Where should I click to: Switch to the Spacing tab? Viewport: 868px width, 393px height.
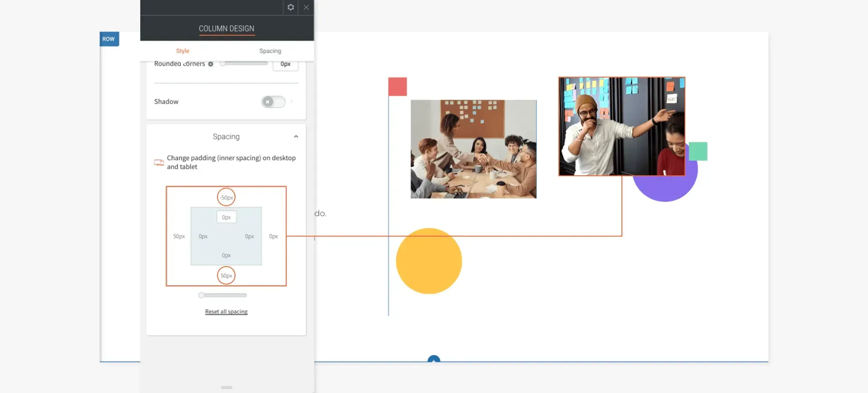(270, 51)
